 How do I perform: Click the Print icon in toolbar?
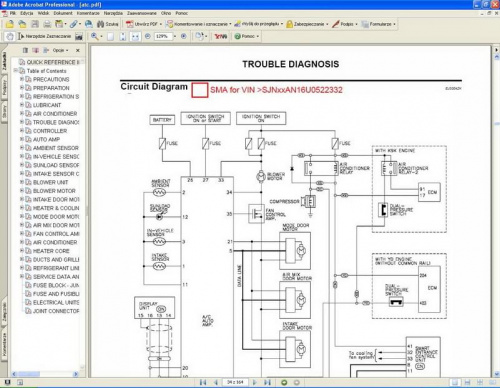tap(47, 24)
